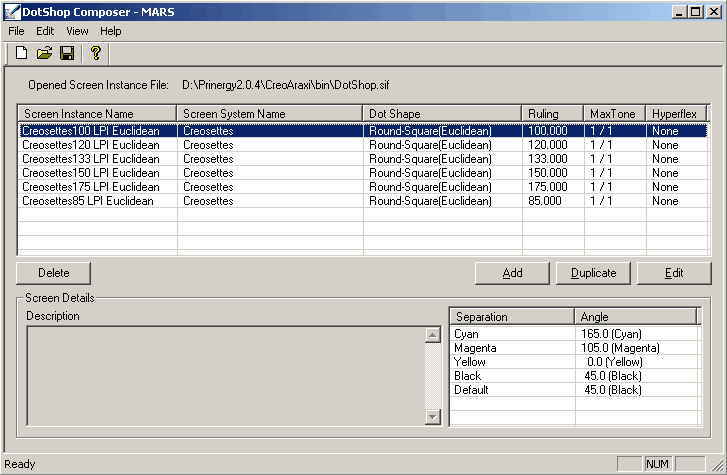The image size is (727, 475).
Task: Click the Open folder toolbar icon
Action: click(x=44, y=53)
